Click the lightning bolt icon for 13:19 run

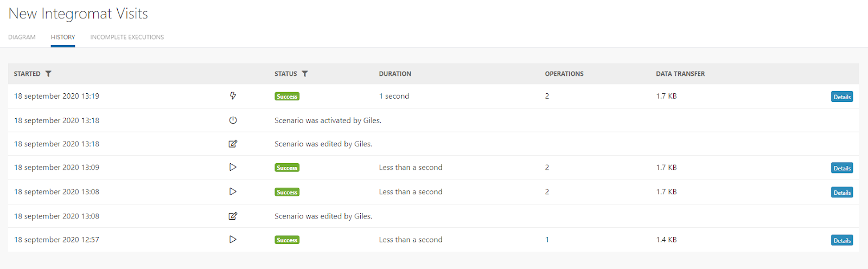coord(233,96)
